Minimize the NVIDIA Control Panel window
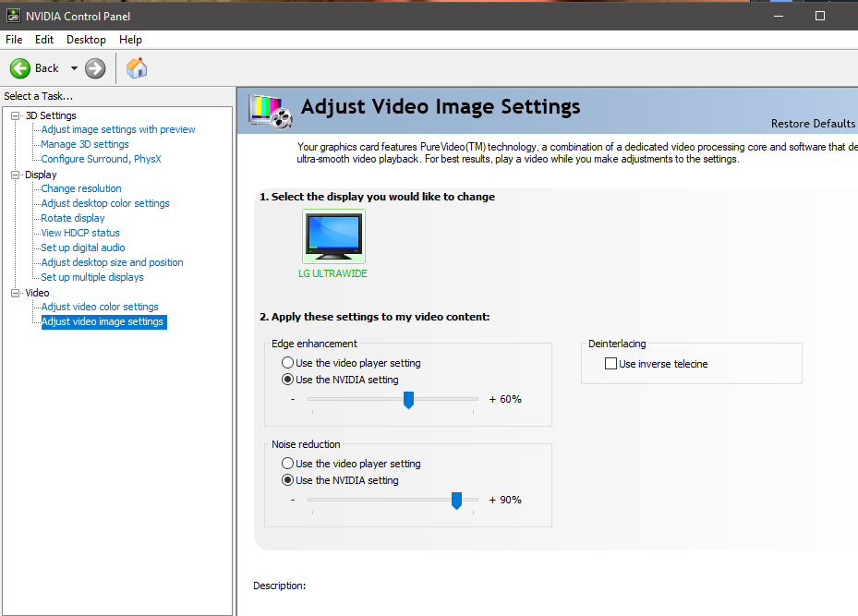This screenshot has height=616, width=858. pyautogui.click(x=779, y=16)
